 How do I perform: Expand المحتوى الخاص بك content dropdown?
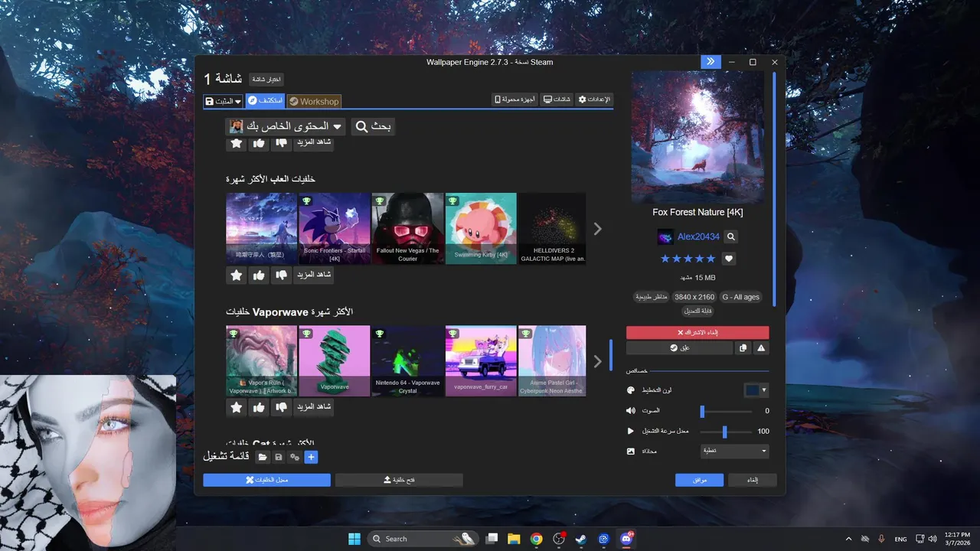(285, 126)
